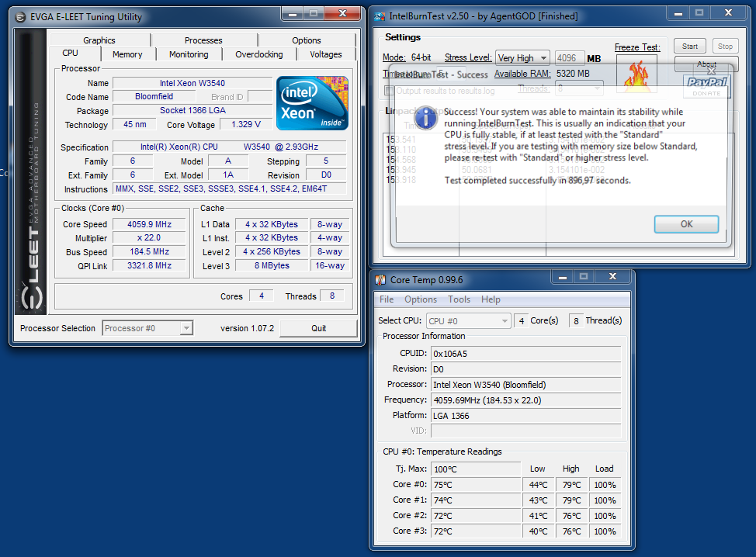Click the processor name Intel Xeon W3540

192,83
